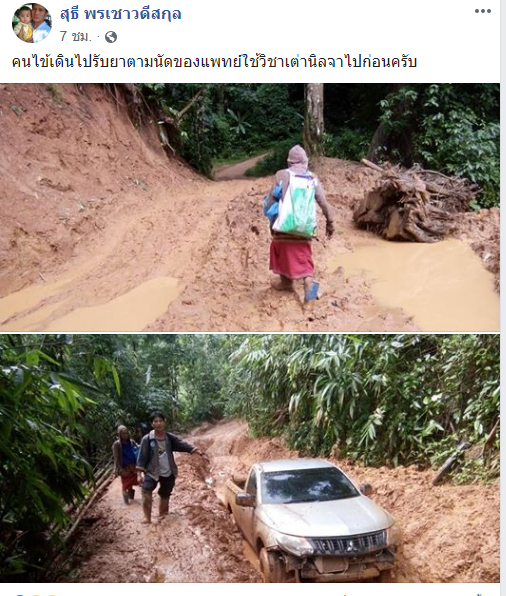Screen dimensions: 506x596
Task: Click the blue boot of walking man
Action: tap(312, 291)
